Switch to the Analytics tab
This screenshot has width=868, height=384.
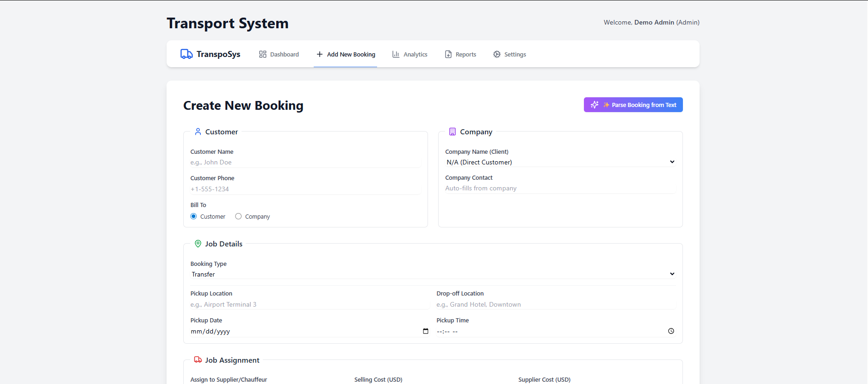[410, 54]
